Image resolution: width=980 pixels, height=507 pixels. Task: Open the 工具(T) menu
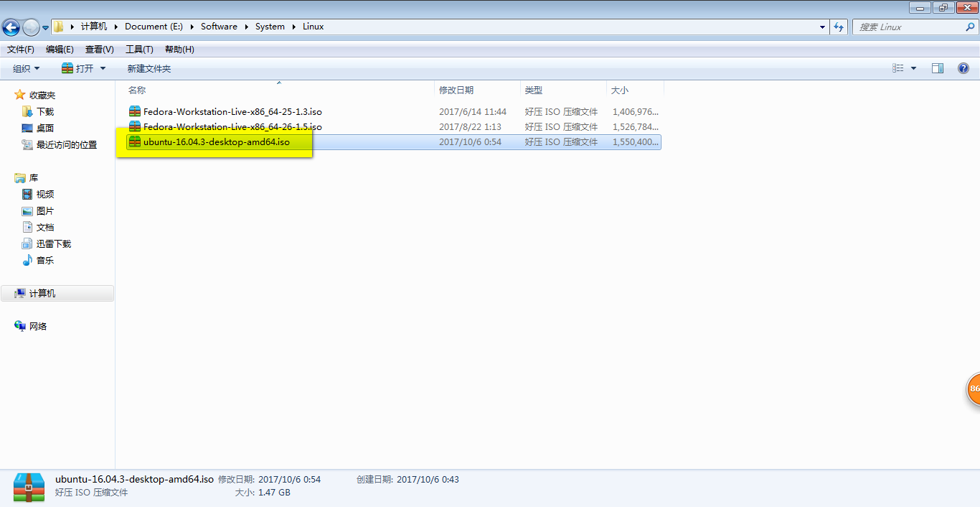tap(139, 50)
